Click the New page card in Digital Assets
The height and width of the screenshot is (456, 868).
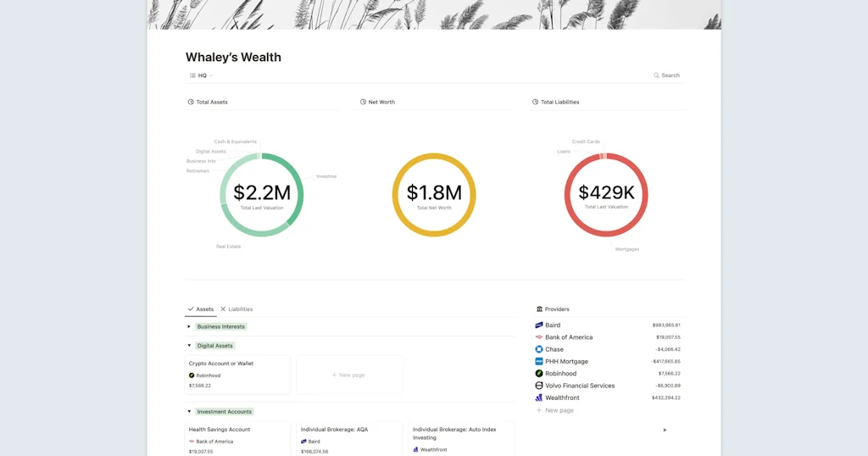click(348, 375)
